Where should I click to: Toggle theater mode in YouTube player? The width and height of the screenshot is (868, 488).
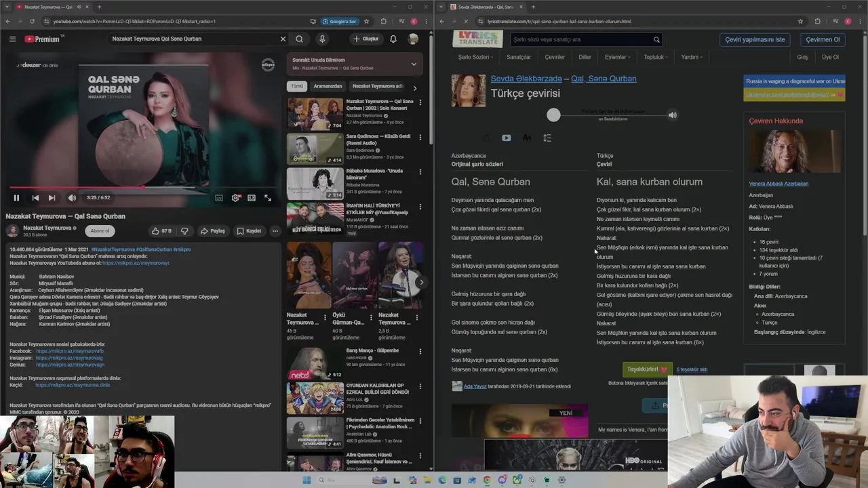pyautogui.click(x=252, y=198)
